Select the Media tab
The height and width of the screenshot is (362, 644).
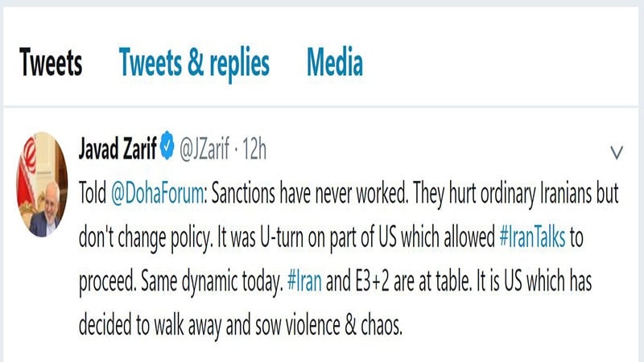point(335,63)
